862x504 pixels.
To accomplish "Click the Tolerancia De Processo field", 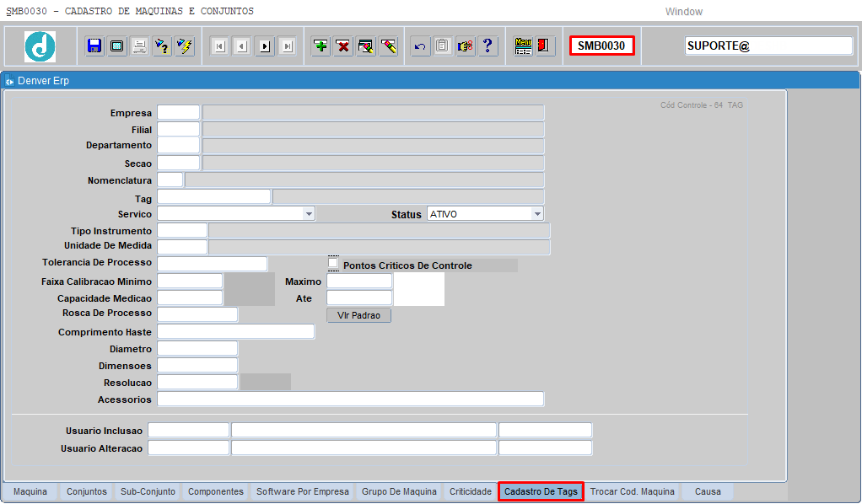I will [213, 264].
